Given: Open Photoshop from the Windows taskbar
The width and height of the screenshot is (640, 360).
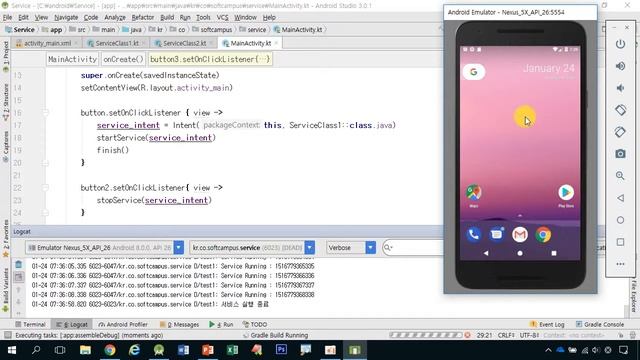Looking at the screenshot, I should click(281, 350).
